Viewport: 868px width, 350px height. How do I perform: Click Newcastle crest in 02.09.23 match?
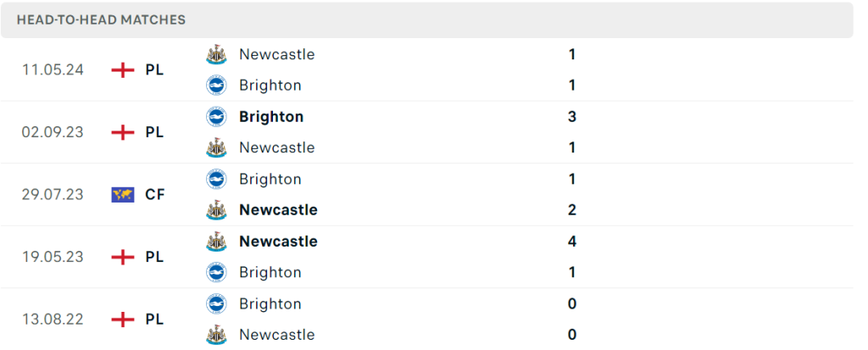click(216, 147)
